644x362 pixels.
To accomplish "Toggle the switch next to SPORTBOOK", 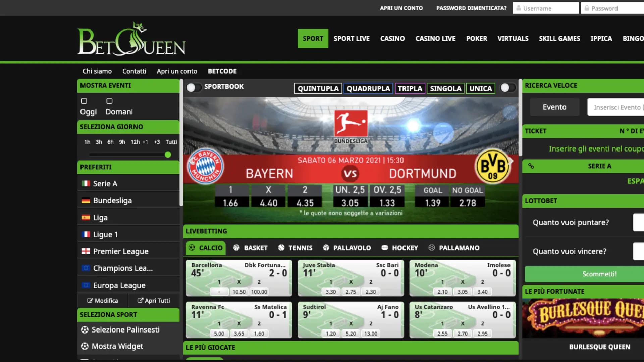I will [x=194, y=87].
